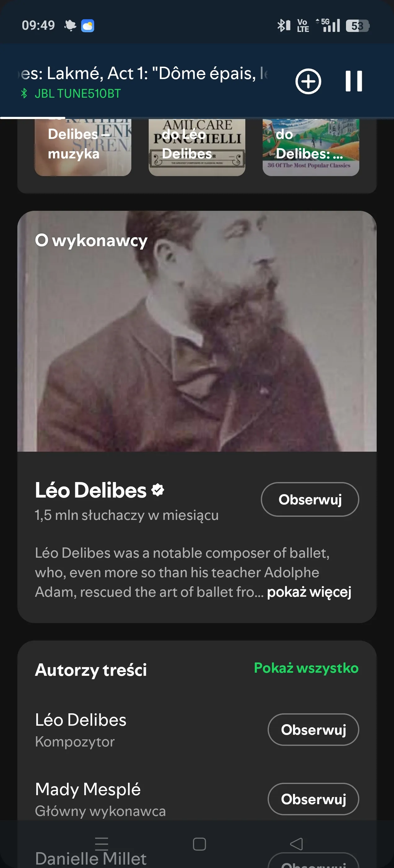Open Léo Delibes artist photo

[197, 331]
